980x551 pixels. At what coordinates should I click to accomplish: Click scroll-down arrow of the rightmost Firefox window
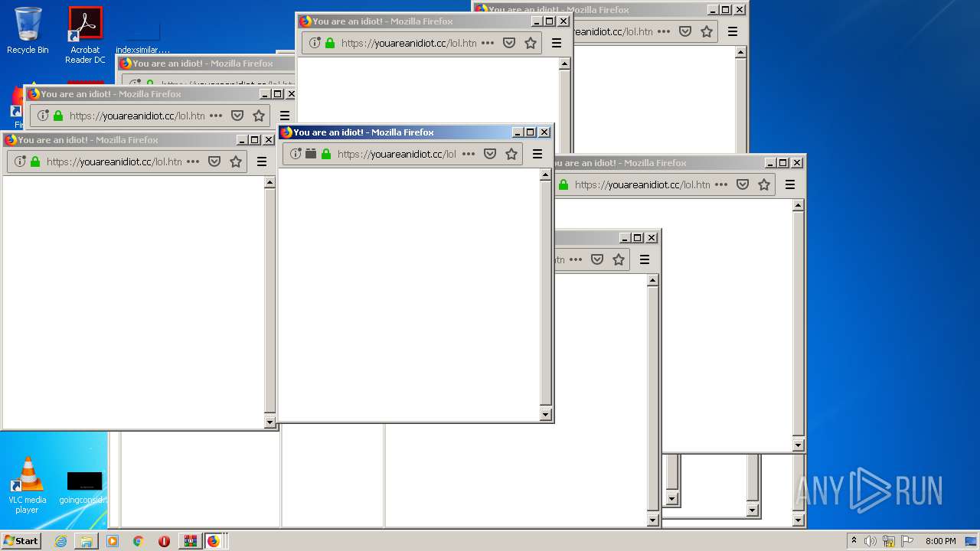[x=798, y=445]
